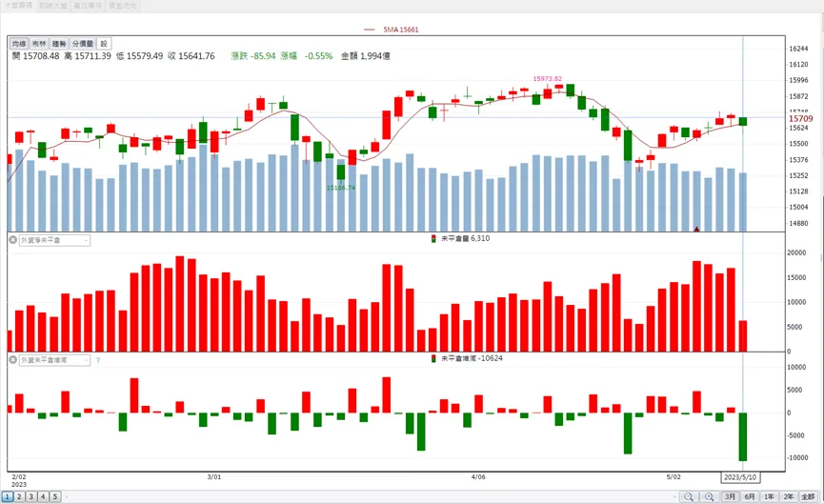The height and width of the screenshot is (504, 824).
Task: Click the 4/06 date axis label
Action: (478, 477)
